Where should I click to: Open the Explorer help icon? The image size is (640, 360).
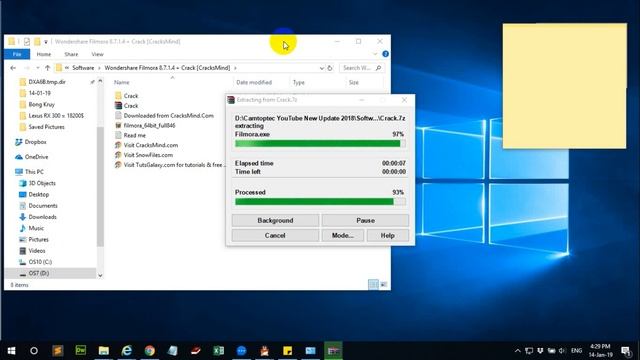[385, 54]
